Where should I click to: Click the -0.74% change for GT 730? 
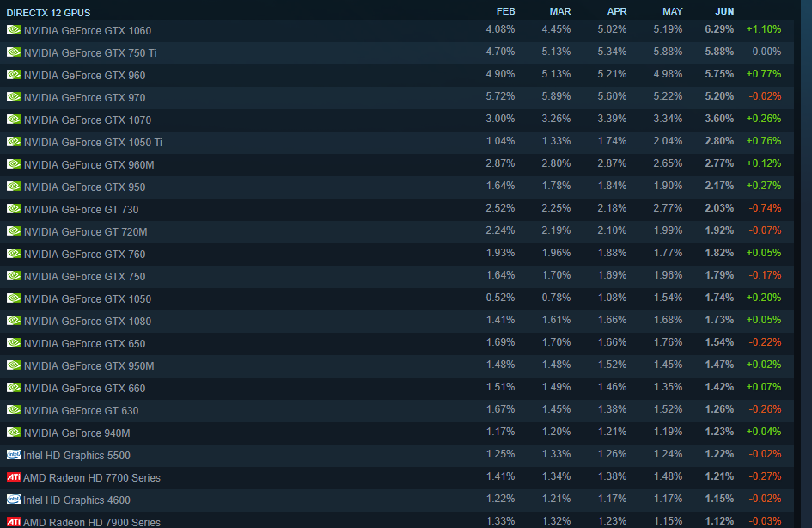765,208
